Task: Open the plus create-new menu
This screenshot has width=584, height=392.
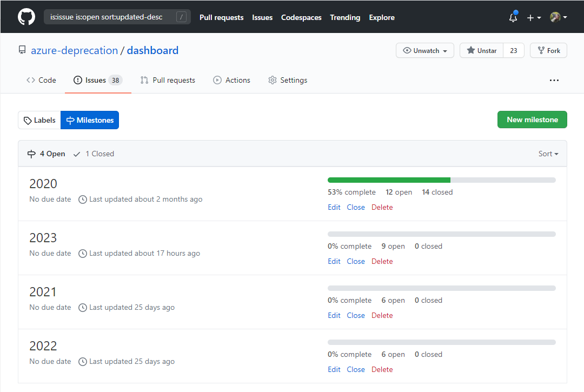Action: click(534, 17)
